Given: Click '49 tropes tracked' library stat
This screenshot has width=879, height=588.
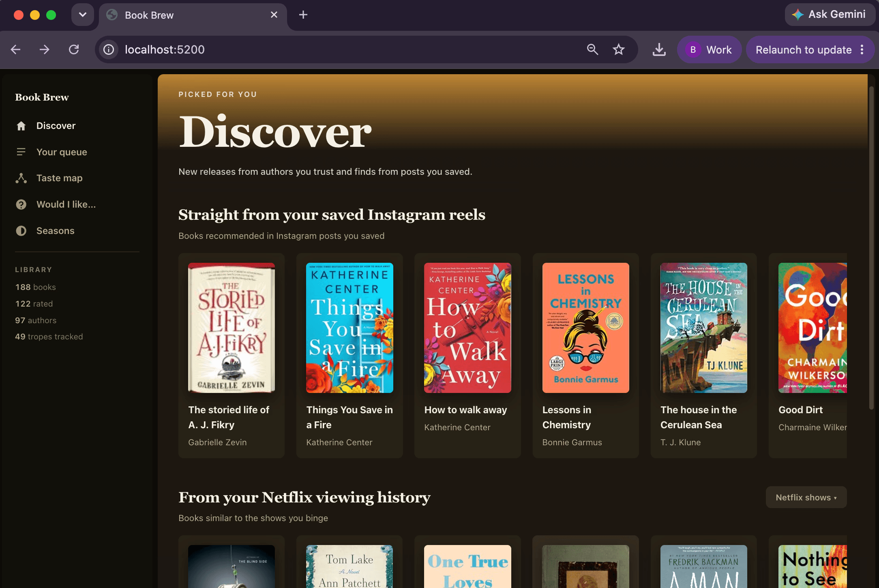Looking at the screenshot, I should [x=49, y=337].
